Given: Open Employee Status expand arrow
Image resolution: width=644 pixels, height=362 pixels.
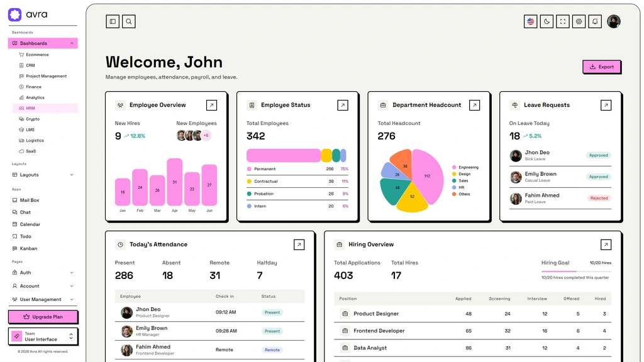Looking at the screenshot, I should coord(343,105).
